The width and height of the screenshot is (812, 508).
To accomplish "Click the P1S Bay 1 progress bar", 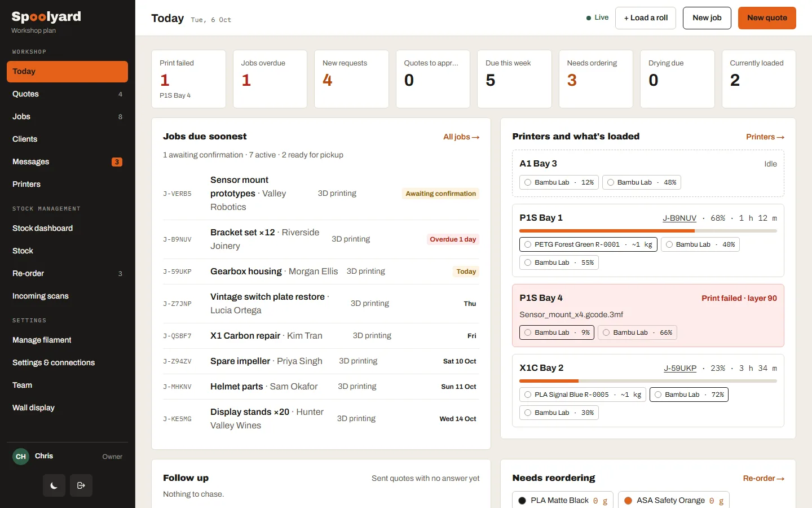I will [x=648, y=231].
